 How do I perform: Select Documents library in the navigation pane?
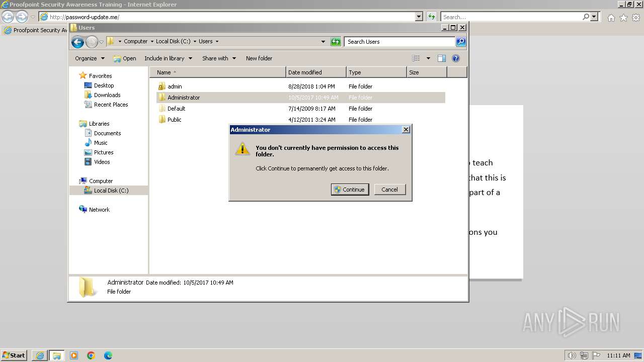point(103,133)
